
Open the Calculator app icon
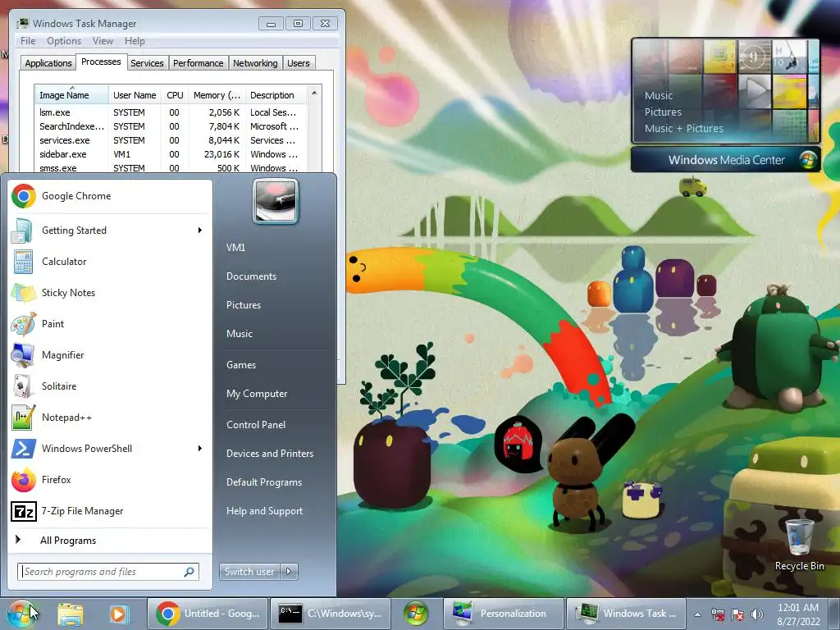tap(23, 262)
